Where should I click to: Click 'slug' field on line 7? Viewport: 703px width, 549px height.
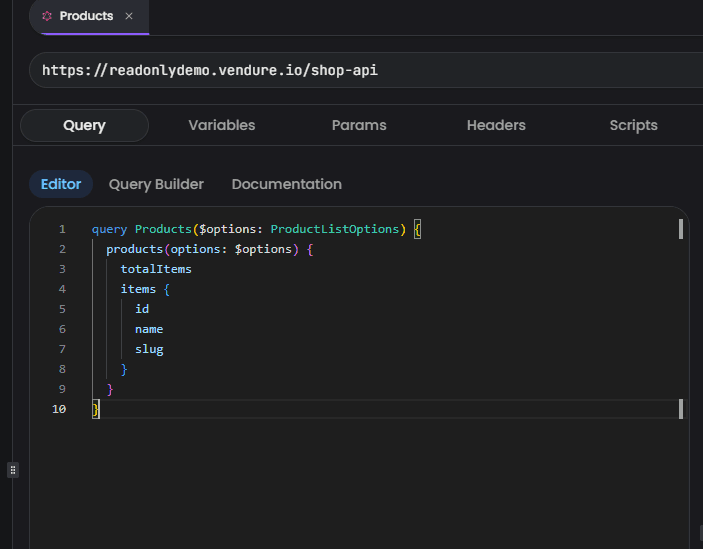[x=149, y=350]
